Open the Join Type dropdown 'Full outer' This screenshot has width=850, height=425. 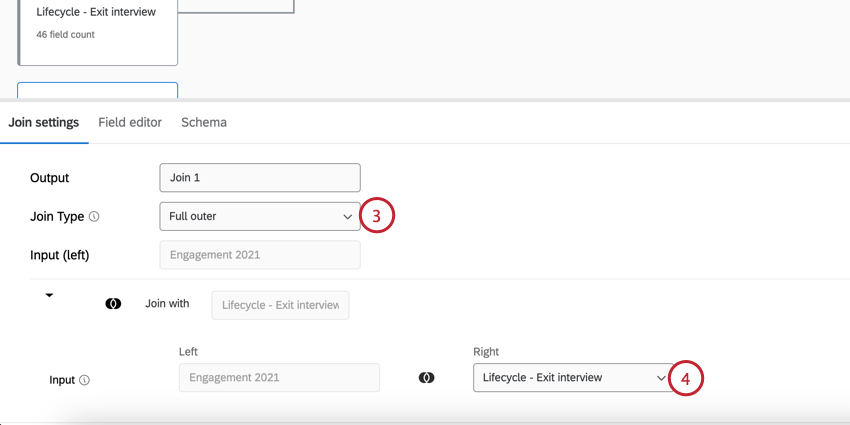coord(260,216)
